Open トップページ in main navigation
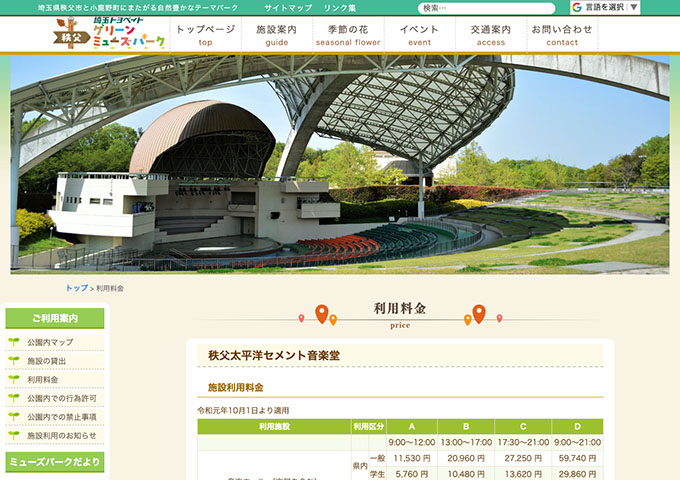Screen dimensions: 680x480 coord(205,35)
